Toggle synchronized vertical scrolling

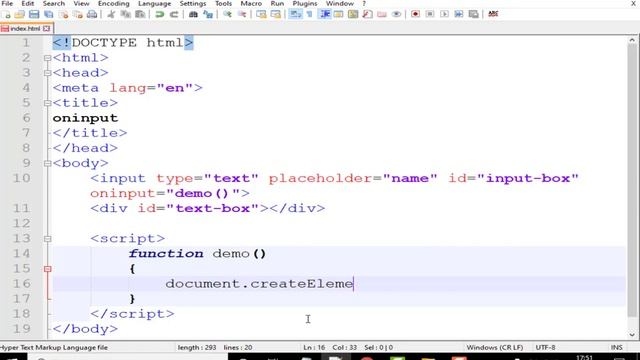pos(261,14)
